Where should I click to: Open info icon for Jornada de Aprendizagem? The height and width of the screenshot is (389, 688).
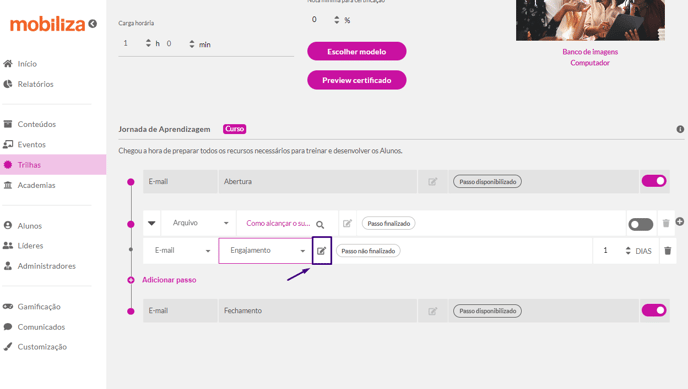coord(680,129)
